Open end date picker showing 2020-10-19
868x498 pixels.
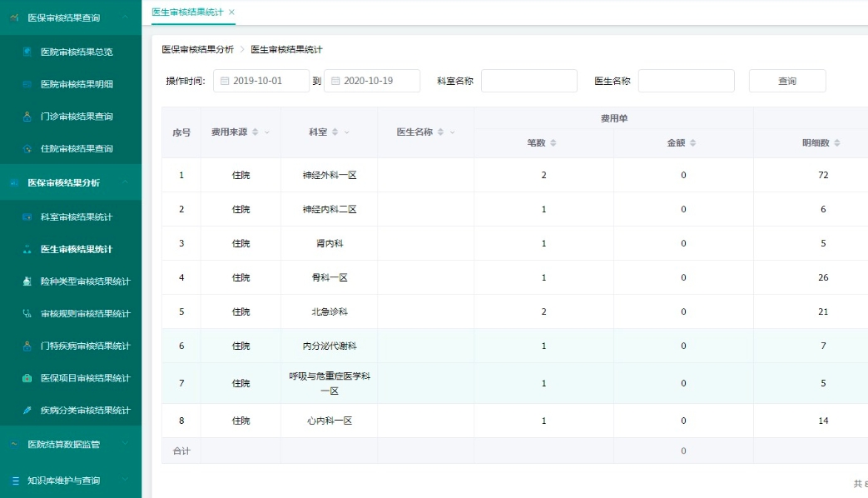pos(372,81)
